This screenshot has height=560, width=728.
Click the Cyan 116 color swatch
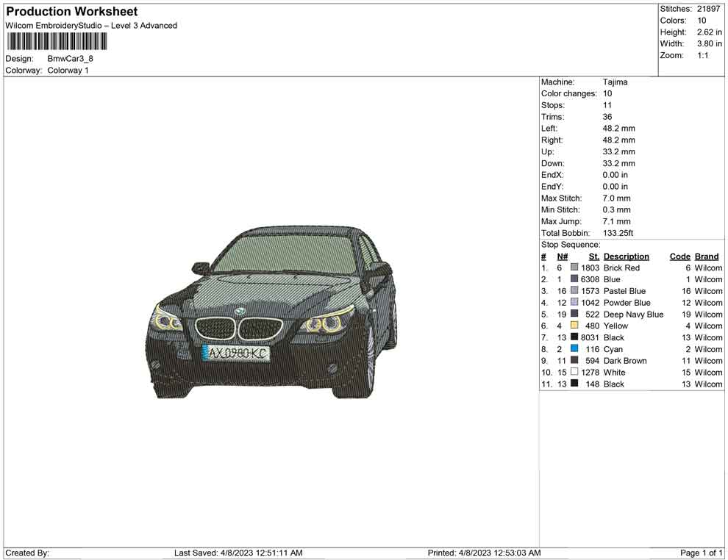pos(574,348)
